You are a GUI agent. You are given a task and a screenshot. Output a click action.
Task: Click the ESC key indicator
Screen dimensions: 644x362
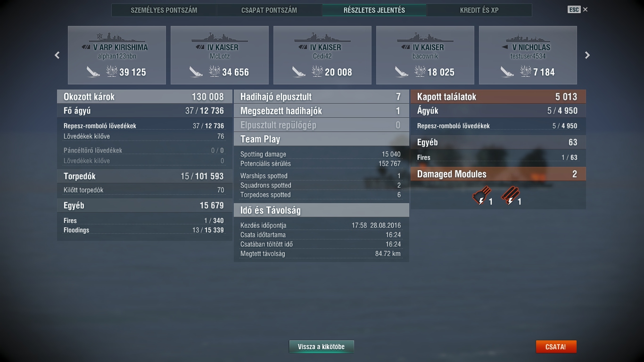[574, 9]
